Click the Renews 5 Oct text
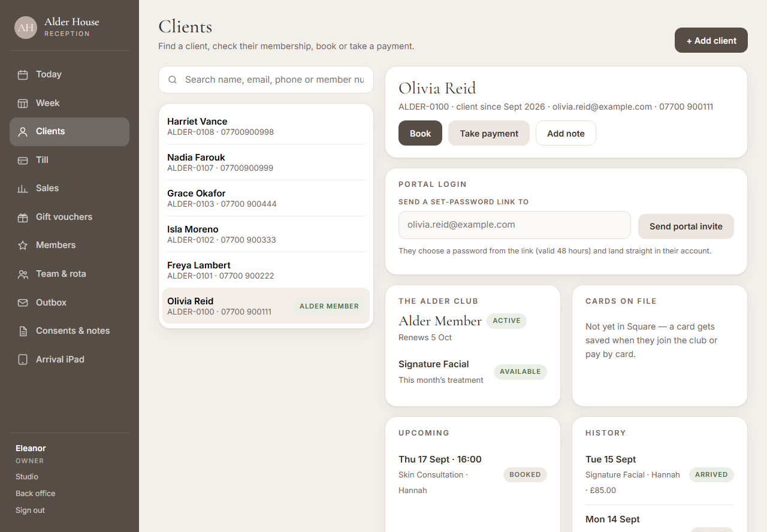This screenshot has height=532, width=767. point(425,337)
